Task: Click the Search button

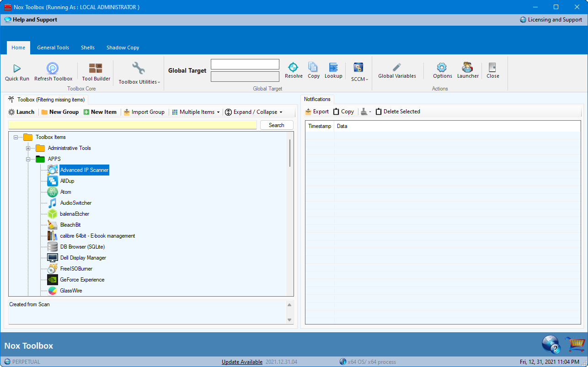Action: pyautogui.click(x=277, y=125)
